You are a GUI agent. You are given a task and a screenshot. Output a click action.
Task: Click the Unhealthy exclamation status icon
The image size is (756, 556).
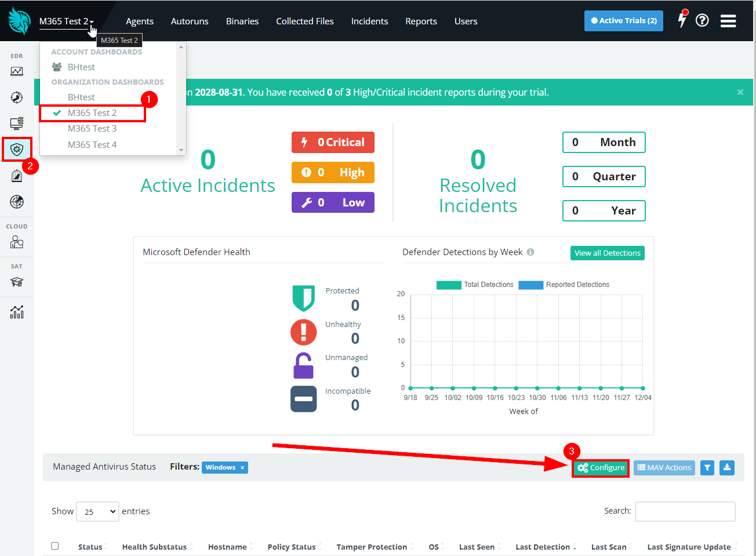[x=303, y=332]
